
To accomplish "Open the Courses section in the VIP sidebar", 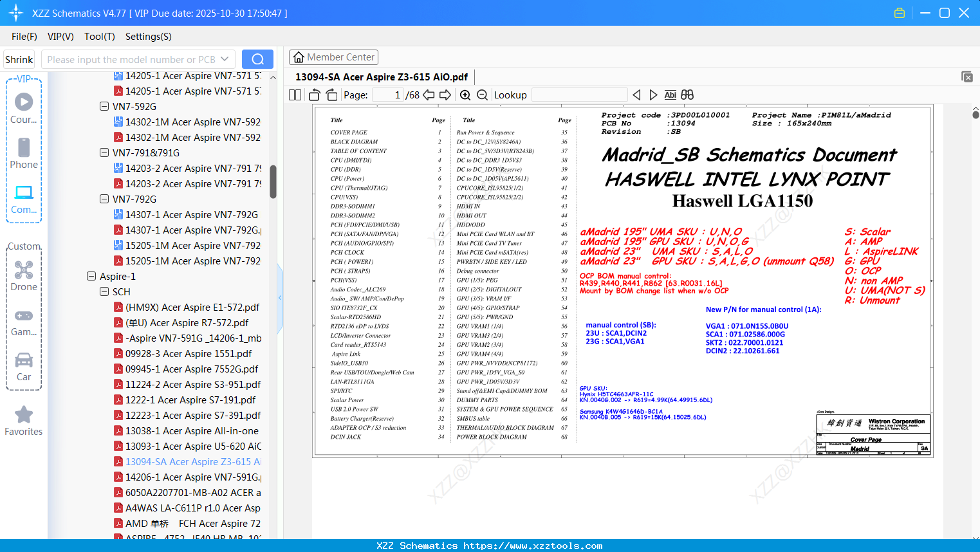I will click(x=24, y=109).
